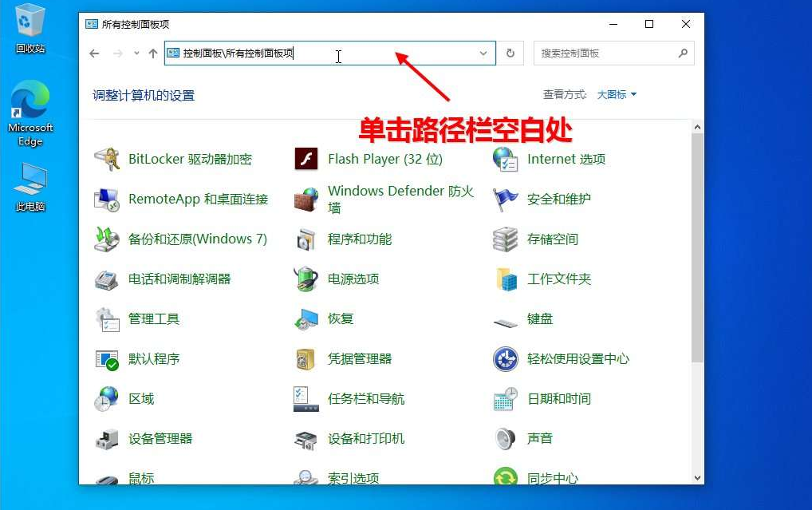Select the Microsoft Edge desktop shortcut
Image resolution: width=812 pixels, height=510 pixels.
(30, 114)
